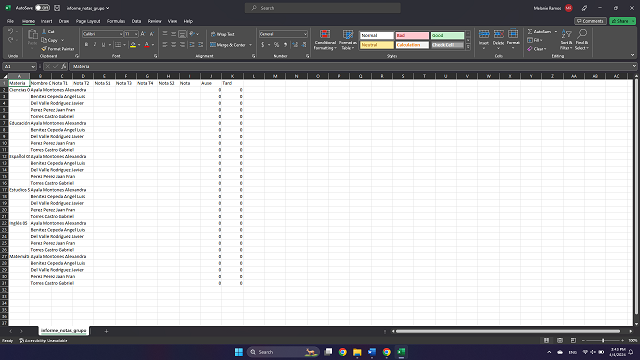Open the Borders dropdown

click(124, 45)
